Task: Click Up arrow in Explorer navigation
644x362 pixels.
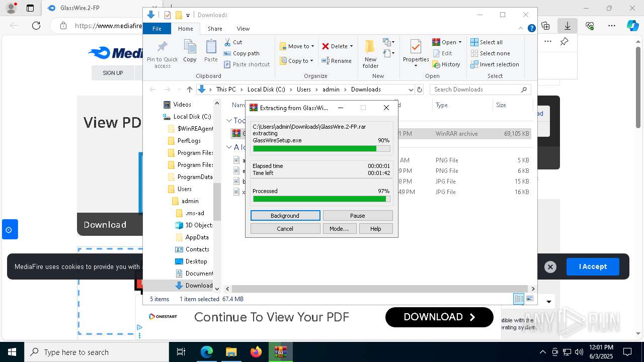Action: [x=189, y=89]
